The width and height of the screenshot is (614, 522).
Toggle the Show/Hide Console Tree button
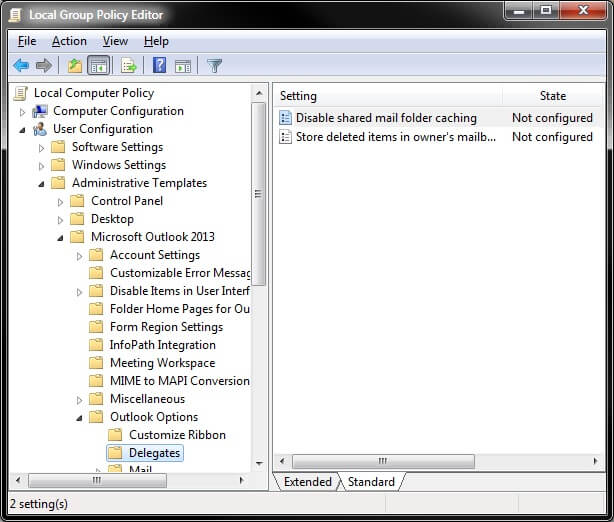[98, 66]
